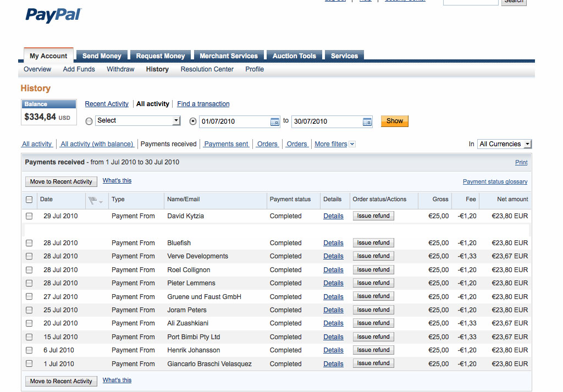Go to the Withdraw submenu
This screenshot has height=392, width=563.
(120, 69)
